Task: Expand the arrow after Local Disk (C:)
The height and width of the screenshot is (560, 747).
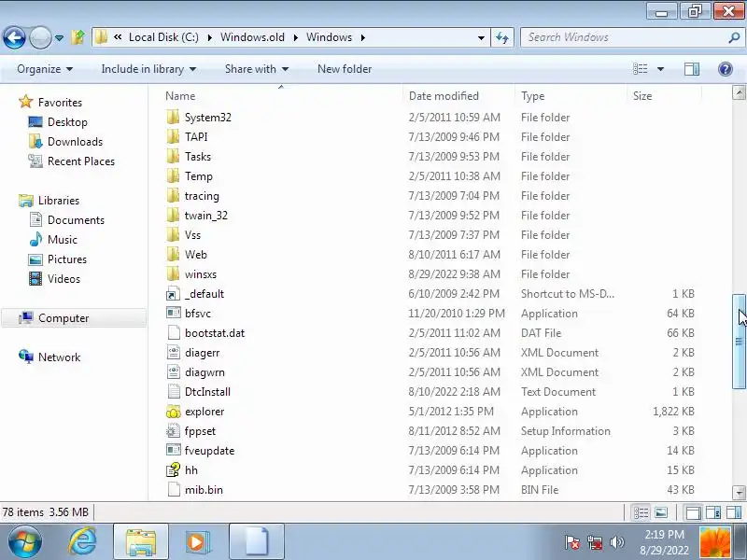Action: (x=209, y=37)
